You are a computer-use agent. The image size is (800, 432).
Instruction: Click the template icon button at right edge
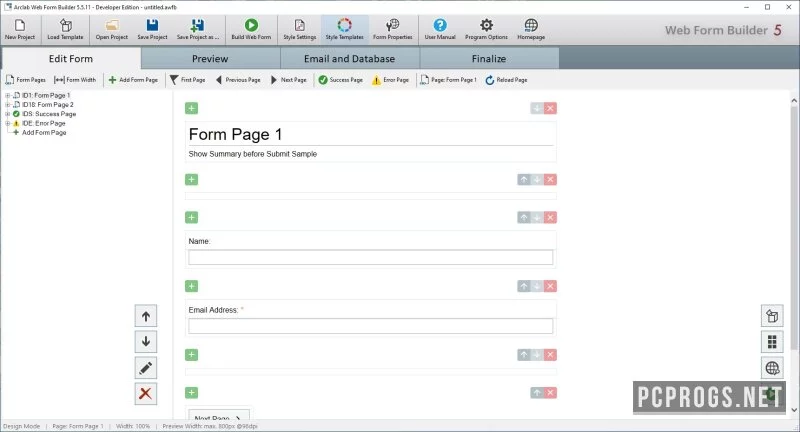tap(772, 316)
